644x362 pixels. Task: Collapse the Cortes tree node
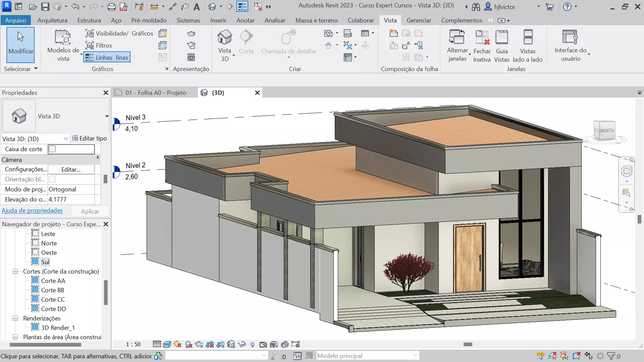point(15,271)
